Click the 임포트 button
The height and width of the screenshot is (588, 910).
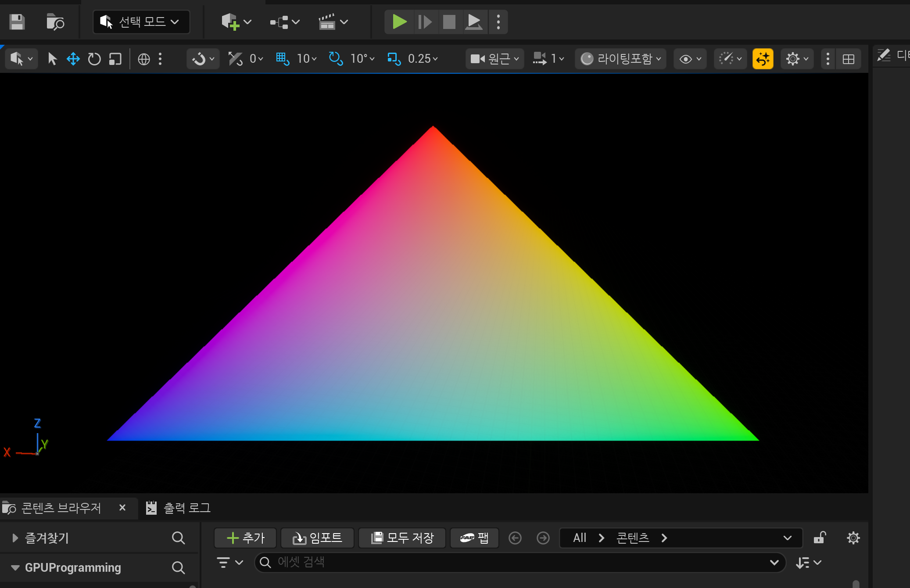(317, 538)
